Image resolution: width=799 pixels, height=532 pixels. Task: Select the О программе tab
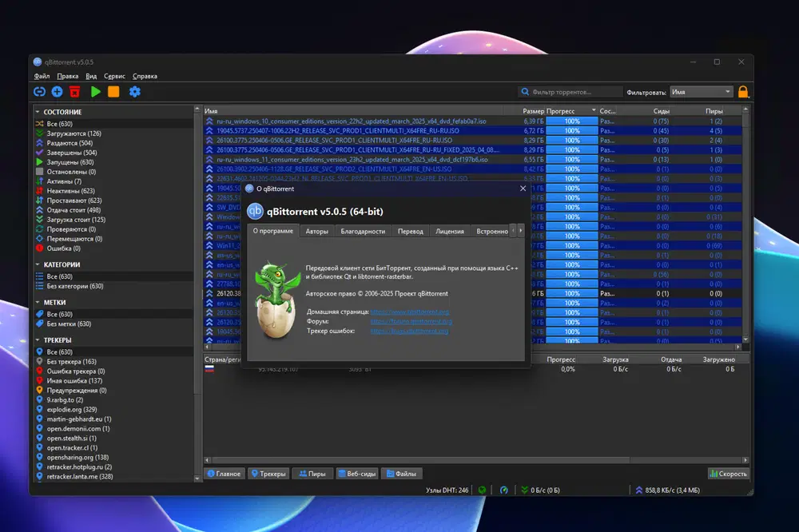[273, 231]
